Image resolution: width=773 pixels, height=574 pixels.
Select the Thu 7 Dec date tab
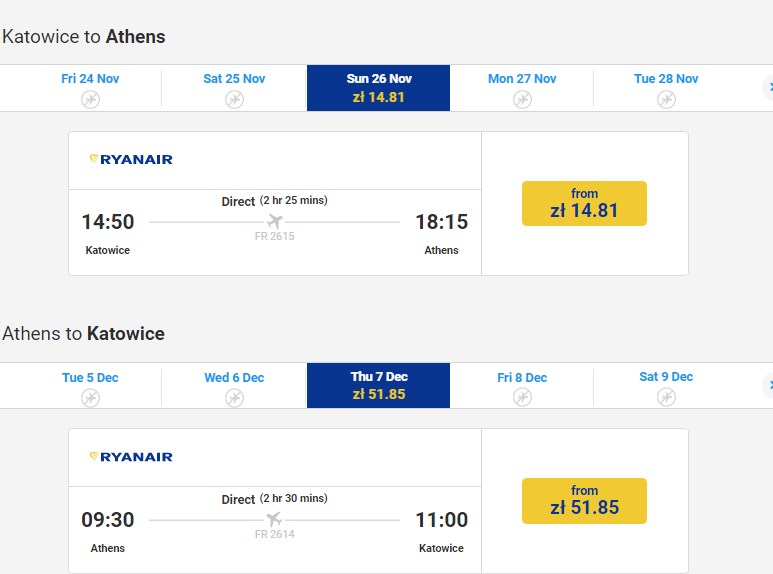379,386
